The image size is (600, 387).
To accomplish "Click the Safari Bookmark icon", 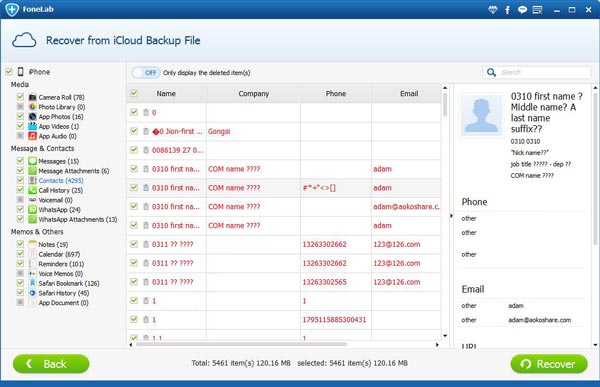I will (x=33, y=283).
